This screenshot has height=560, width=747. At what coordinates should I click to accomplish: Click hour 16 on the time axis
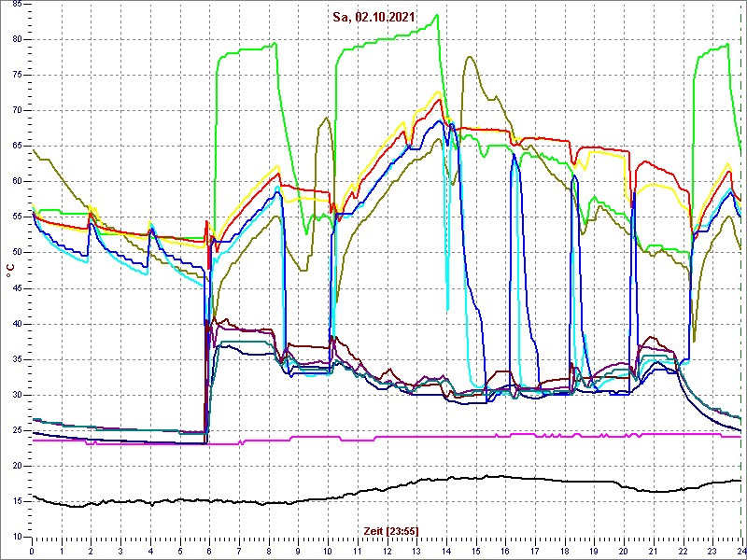click(x=505, y=551)
